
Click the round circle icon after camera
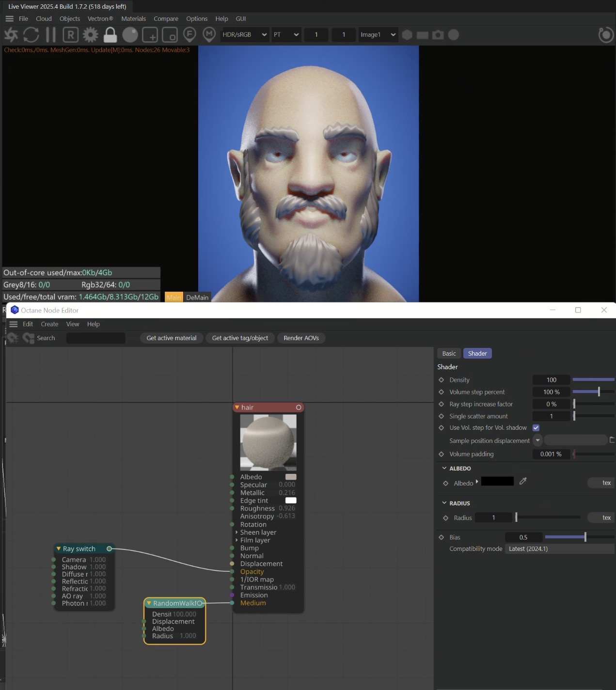(x=454, y=35)
